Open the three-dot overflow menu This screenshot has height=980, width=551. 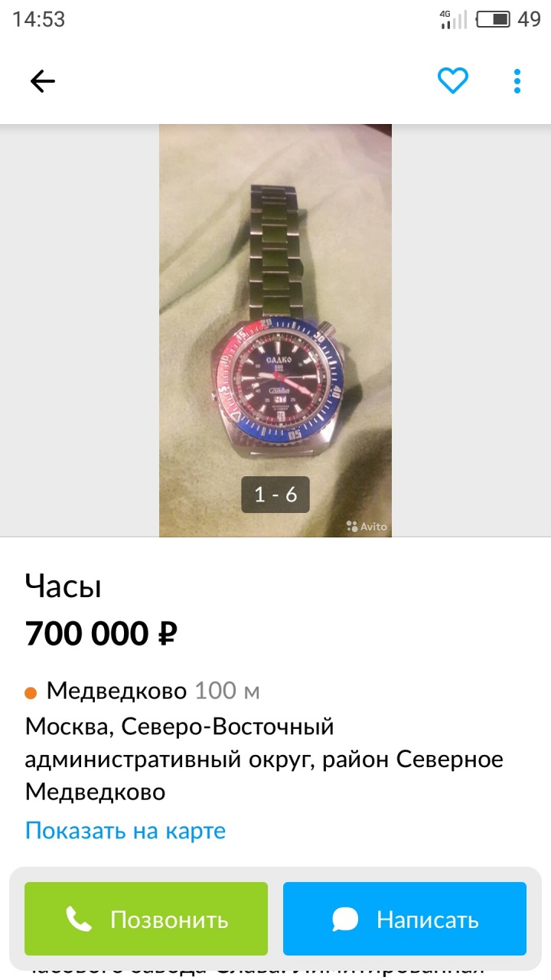click(517, 81)
